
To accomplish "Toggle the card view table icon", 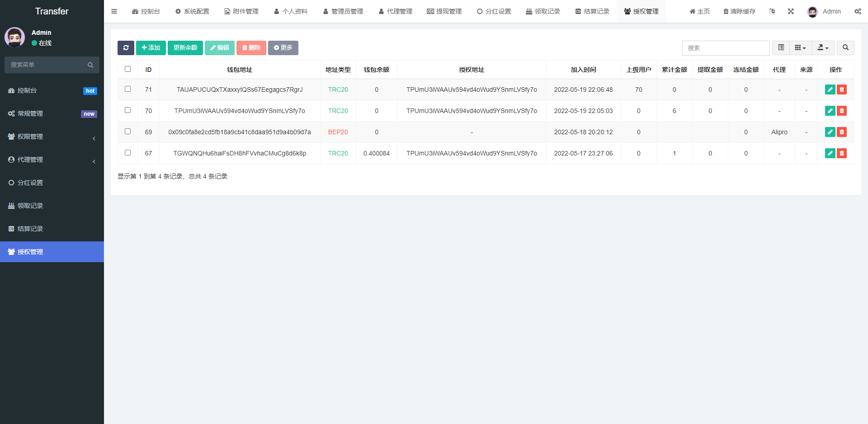I will coord(781,48).
